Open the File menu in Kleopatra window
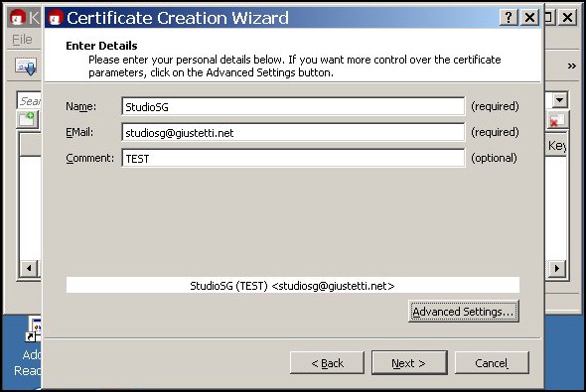586x392 pixels. [x=22, y=40]
